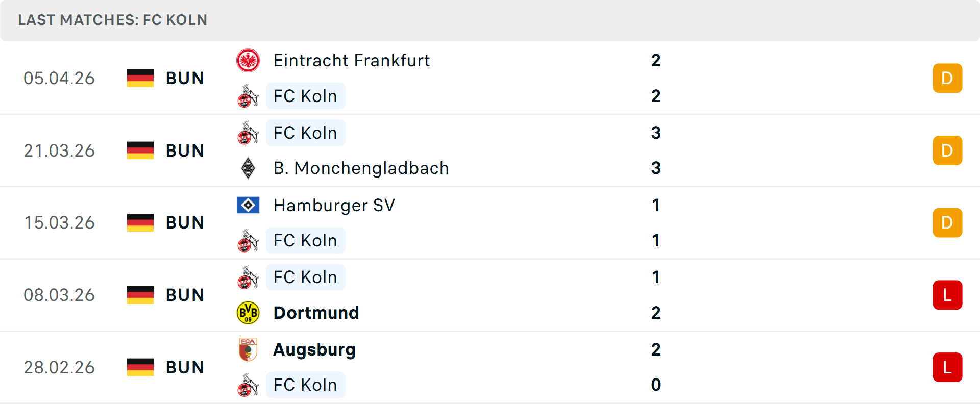Click the draw badge for 05.04.26 match

[947, 78]
